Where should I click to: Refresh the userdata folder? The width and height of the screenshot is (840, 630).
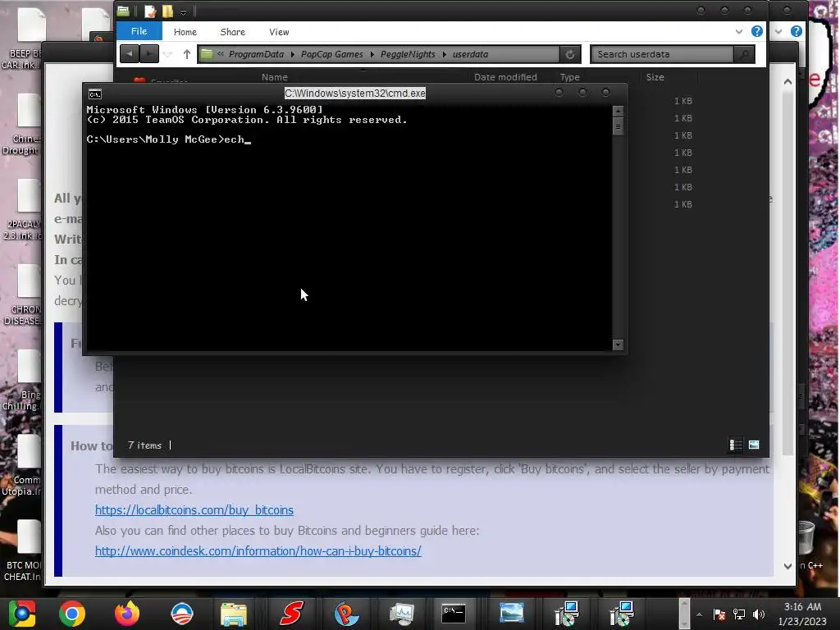[x=569, y=54]
